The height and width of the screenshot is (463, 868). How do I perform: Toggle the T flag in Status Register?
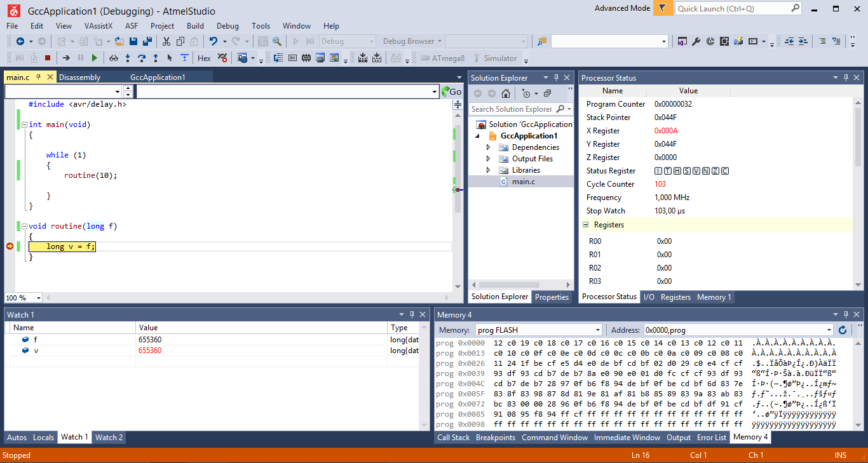point(668,171)
